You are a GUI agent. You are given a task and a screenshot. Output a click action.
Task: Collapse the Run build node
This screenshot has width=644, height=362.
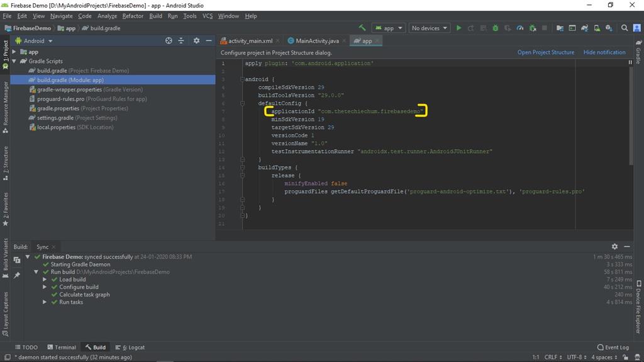[36, 272]
